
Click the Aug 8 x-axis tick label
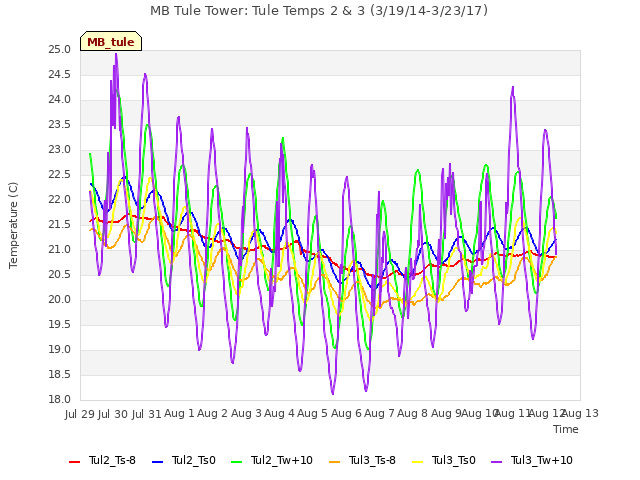413,413
